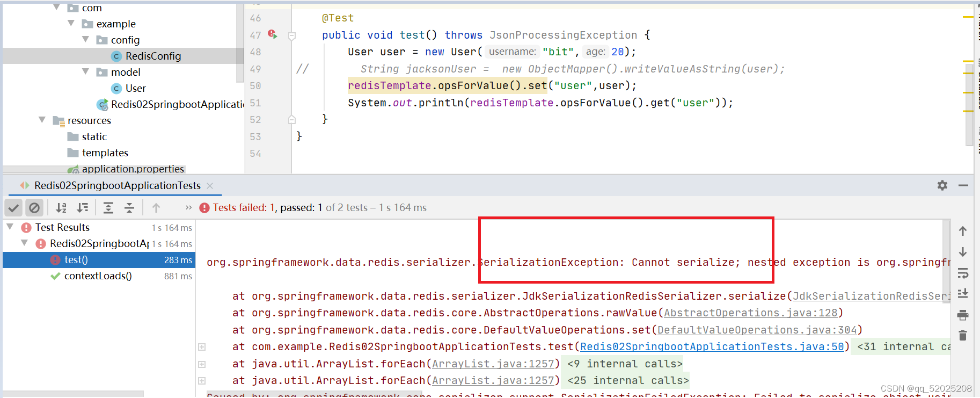Select Redis02SpringbootApplicationTests run tab

click(117, 186)
